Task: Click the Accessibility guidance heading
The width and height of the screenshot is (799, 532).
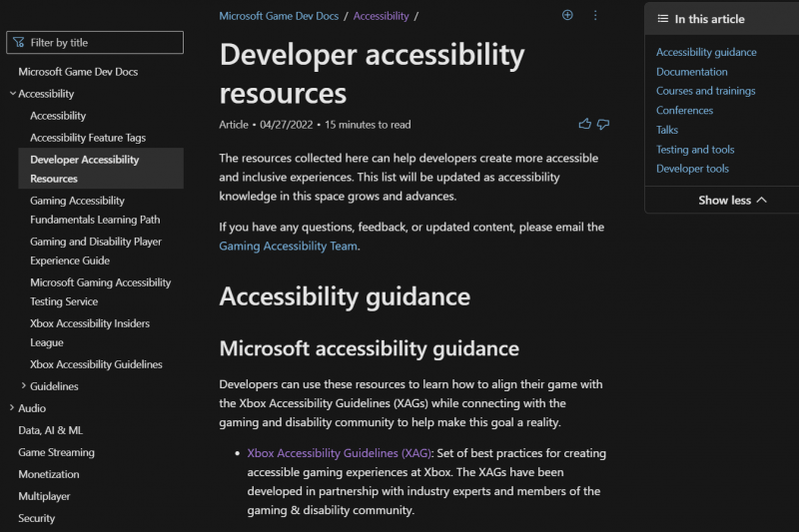Action: 345,296
